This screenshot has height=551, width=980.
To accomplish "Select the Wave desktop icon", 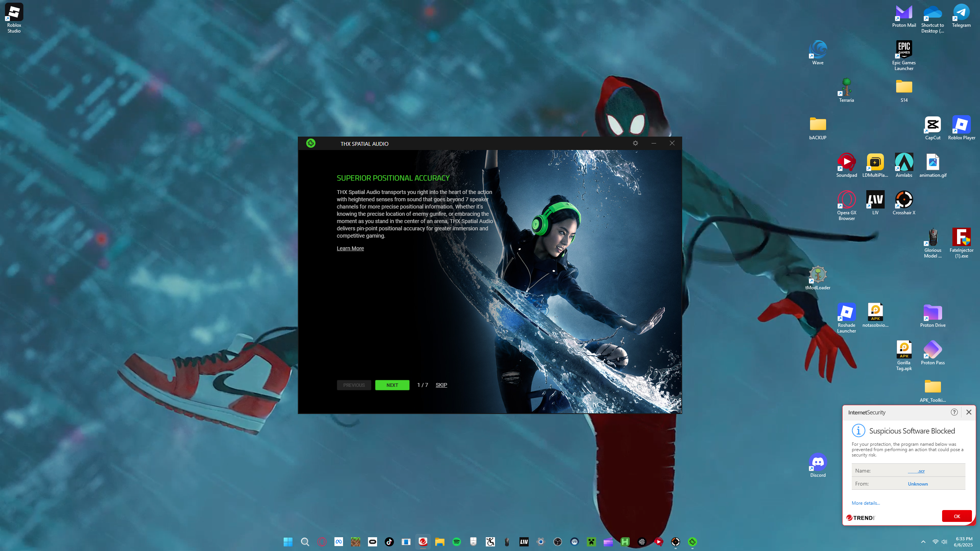I will point(818,53).
